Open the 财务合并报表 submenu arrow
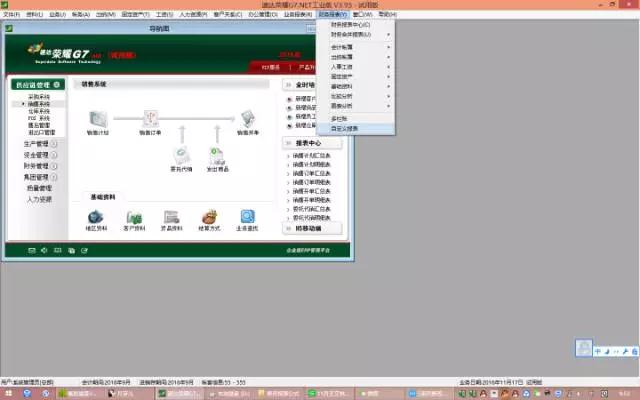The image size is (640, 400). (388, 35)
